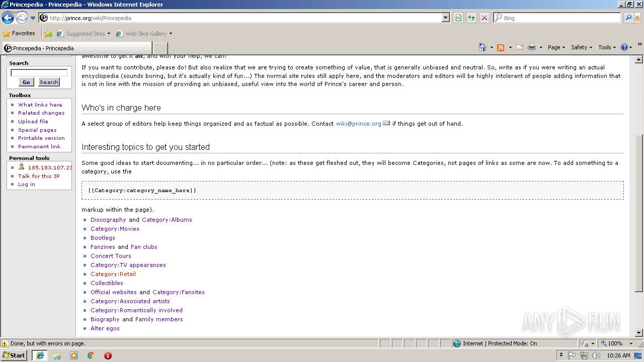Open the Web Slice Gallery dropdown
Image resolution: width=644 pixels, height=362 pixels.
click(x=144, y=34)
